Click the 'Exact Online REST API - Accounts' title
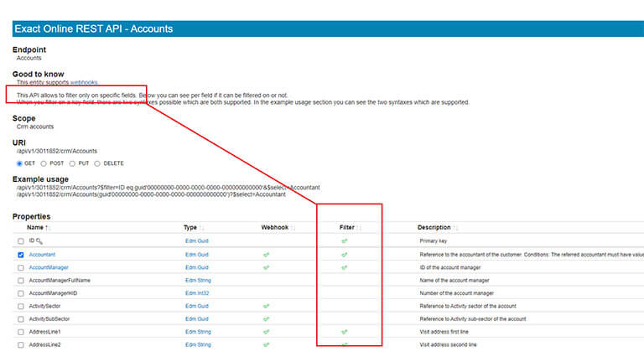Viewport: 644px width, 362px height. click(x=94, y=28)
